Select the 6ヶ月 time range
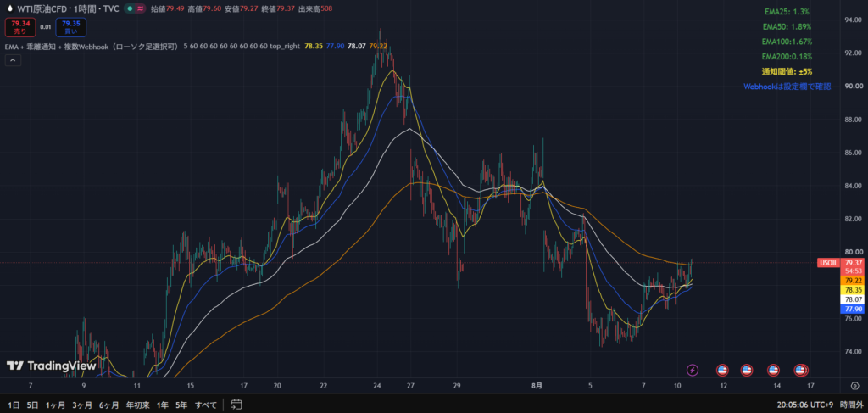This screenshot has width=868, height=413. point(109,405)
